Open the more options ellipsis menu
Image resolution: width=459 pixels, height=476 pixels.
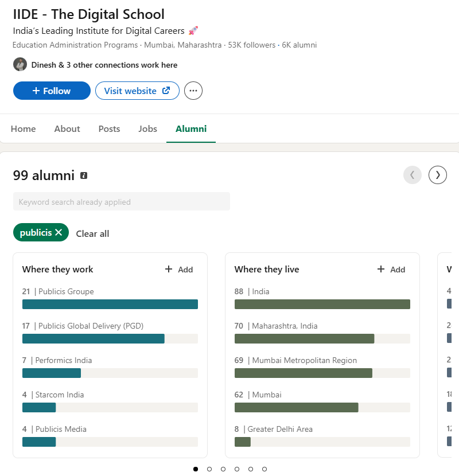[193, 91]
